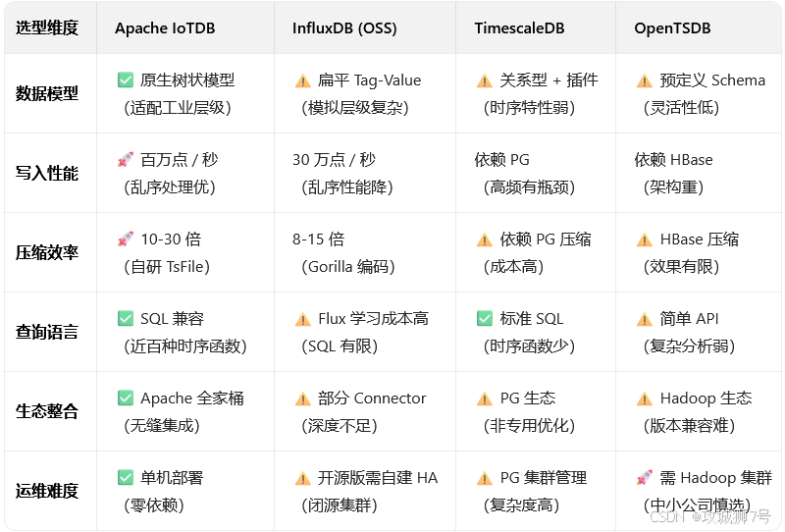Viewport: 785px width, 532px height.
Task: Click the InfluxDB (OSS) column header
Action: [x=344, y=28]
